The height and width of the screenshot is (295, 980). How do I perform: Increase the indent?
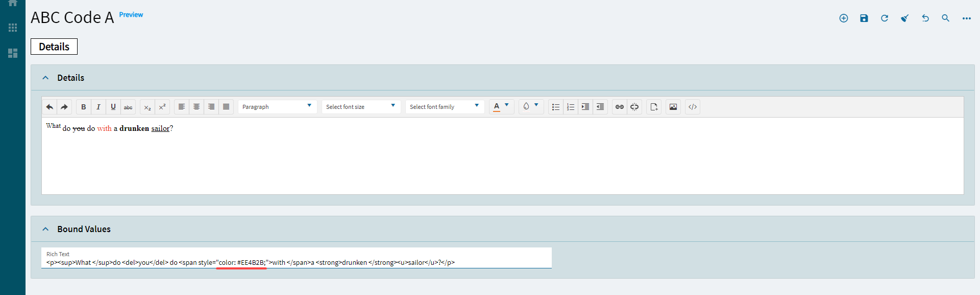click(585, 107)
